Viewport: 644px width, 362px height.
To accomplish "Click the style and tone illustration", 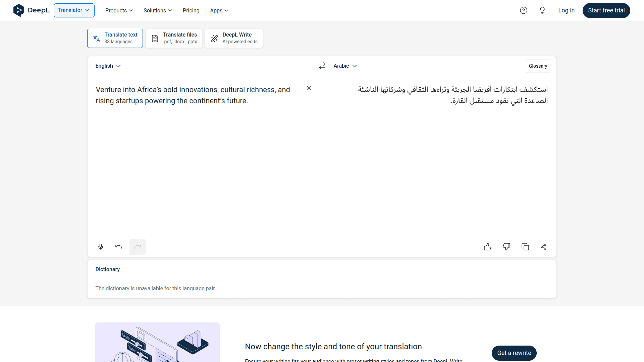I will click(157, 342).
